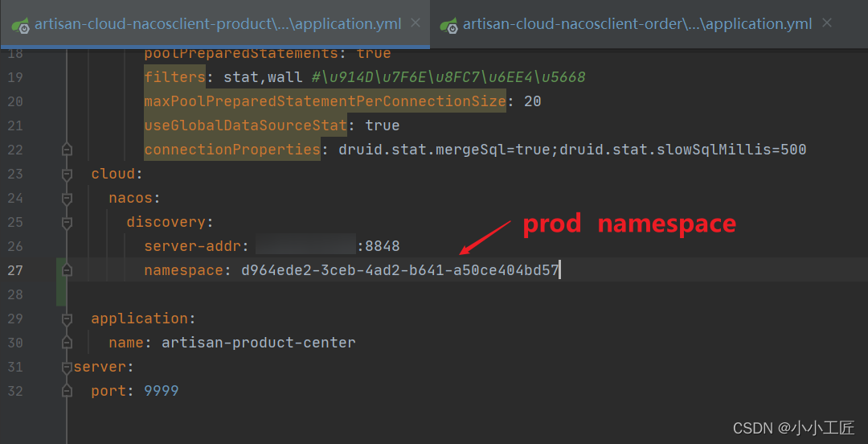Click the cloud key on line 23
Viewport: 868px width, 444px height.
[x=113, y=174]
